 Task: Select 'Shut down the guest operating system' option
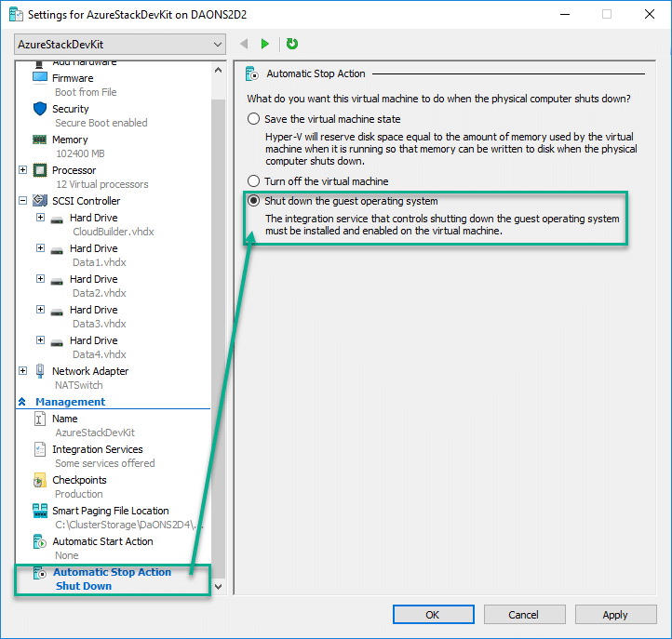254,201
